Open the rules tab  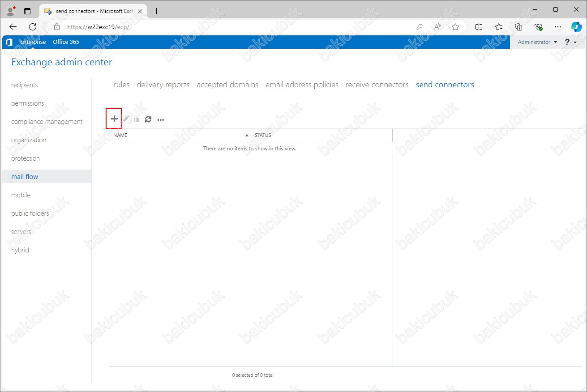click(122, 85)
